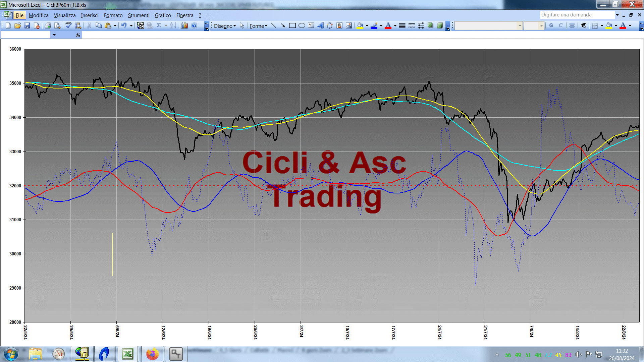Insert a diagram or organization chart

click(330, 25)
